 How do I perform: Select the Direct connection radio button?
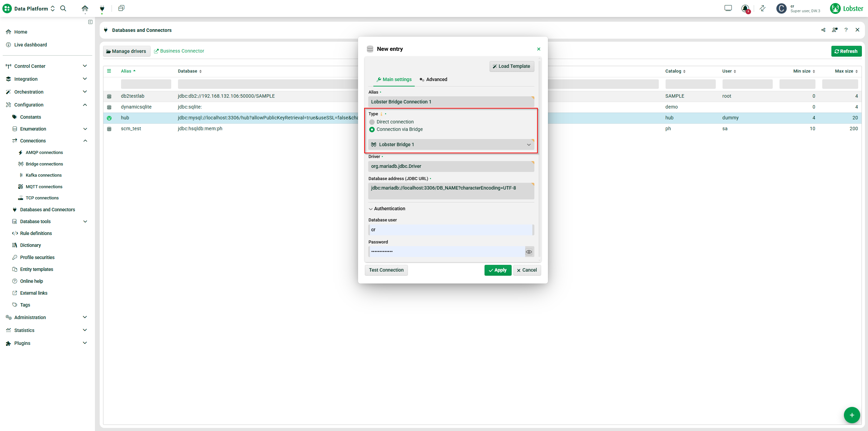point(372,122)
